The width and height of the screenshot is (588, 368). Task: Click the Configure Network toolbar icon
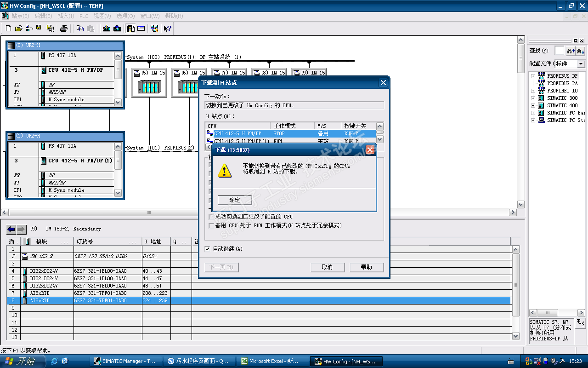coord(154,29)
